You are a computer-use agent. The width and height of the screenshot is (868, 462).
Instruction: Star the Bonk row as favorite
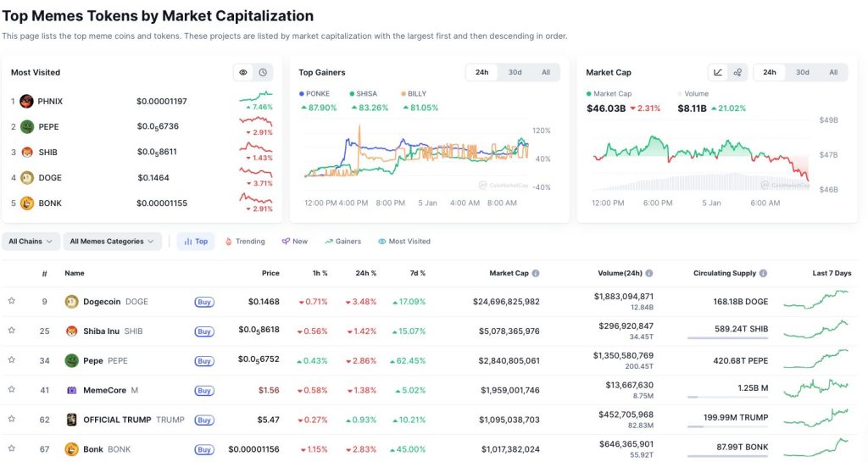pos(12,448)
